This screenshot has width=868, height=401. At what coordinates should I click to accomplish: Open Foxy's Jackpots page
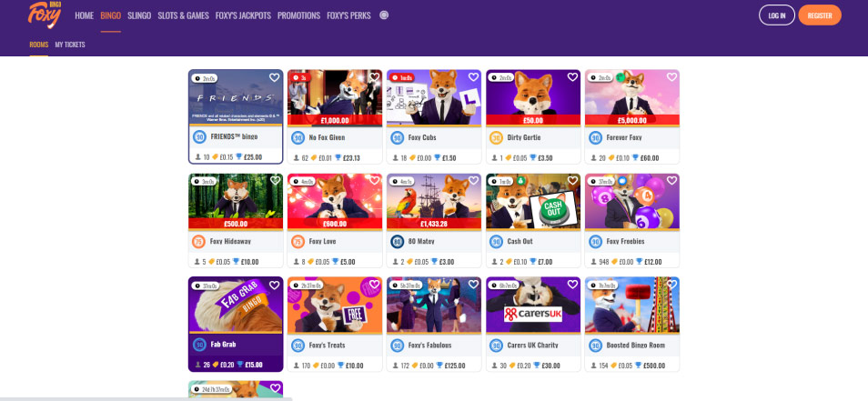coord(243,15)
